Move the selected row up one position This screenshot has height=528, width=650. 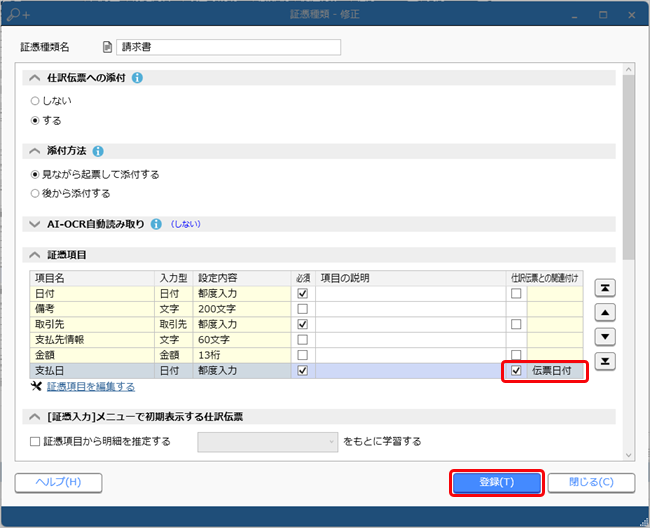coord(605,312)
